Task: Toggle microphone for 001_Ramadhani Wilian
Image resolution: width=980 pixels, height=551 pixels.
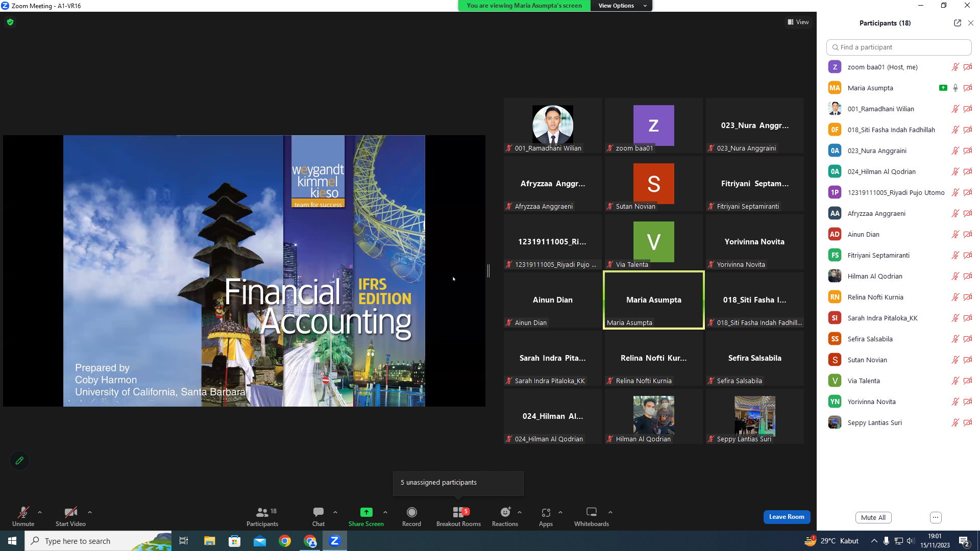Action: click(x=955, y=109)
